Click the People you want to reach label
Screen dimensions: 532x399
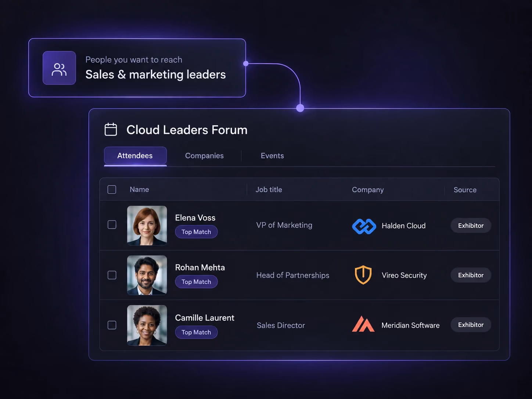(134, 60)
